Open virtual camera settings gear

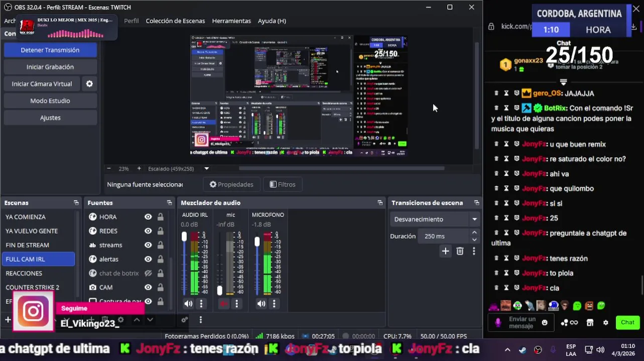[89, 84]
